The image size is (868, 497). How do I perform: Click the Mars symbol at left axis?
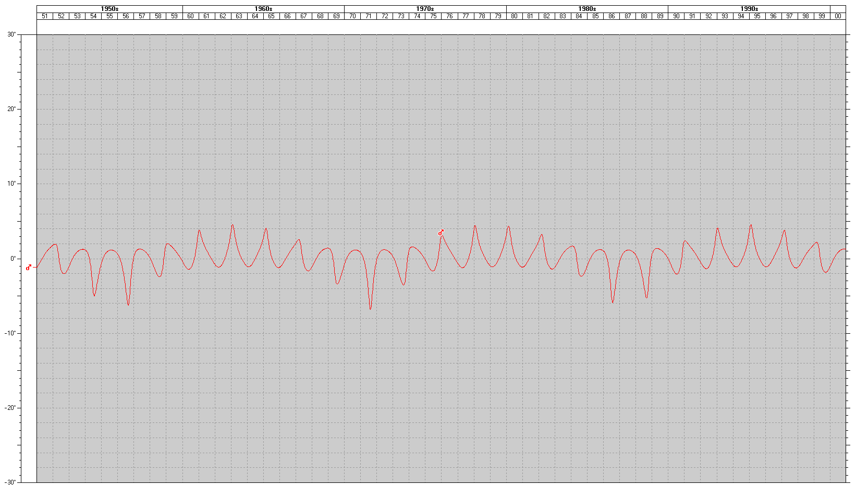29,268
